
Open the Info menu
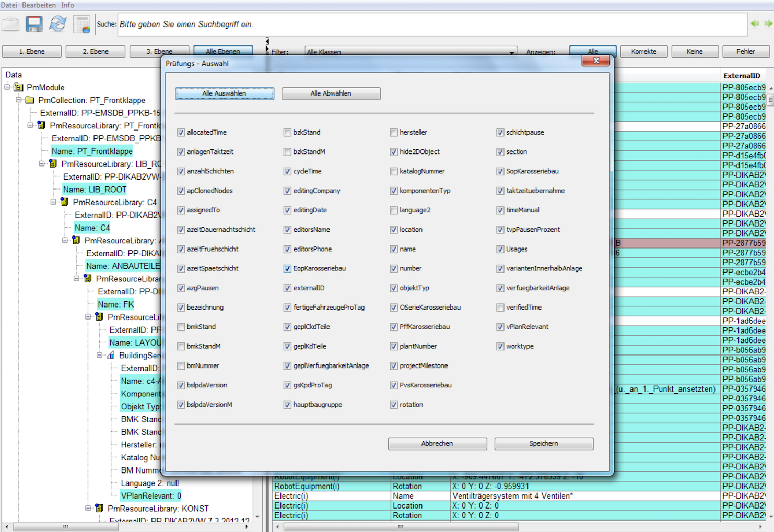coord(67,5)
